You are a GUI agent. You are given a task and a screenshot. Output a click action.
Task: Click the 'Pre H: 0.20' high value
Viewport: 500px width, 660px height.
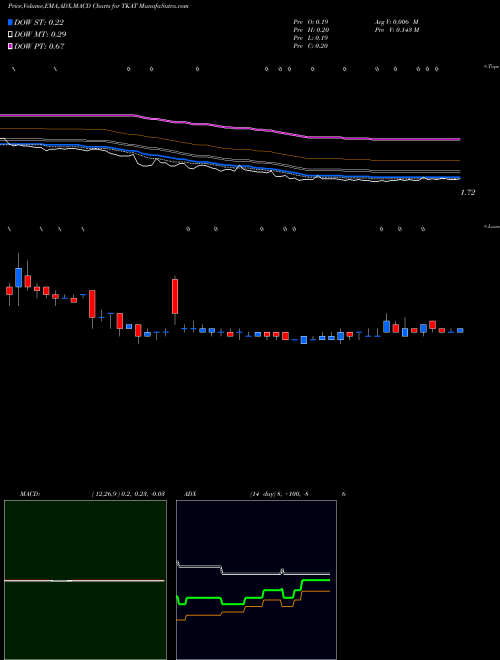(x=311, y=30)
